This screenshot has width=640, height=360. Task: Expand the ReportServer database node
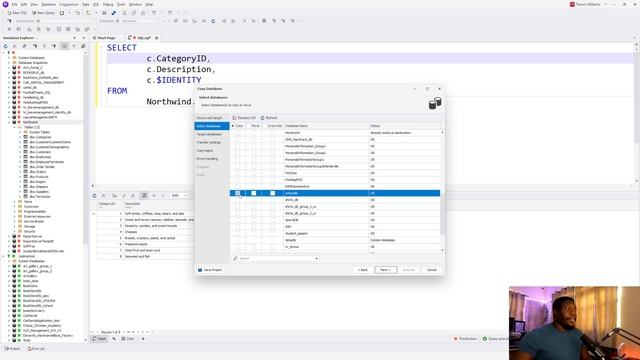tap(9, 236)
